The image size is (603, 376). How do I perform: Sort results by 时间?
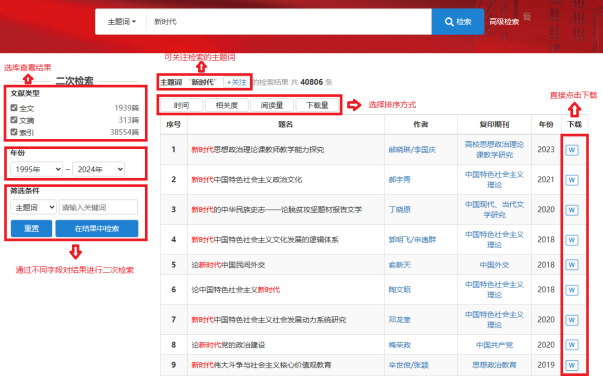coord(181,105)
